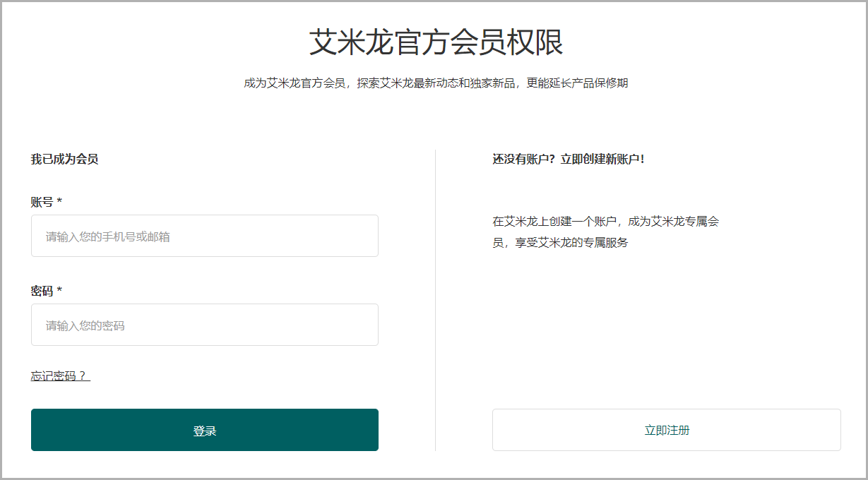Click the line 员，享受艾米龙的专属服务
Screen dimensions: 868x480
click(560, 243)
